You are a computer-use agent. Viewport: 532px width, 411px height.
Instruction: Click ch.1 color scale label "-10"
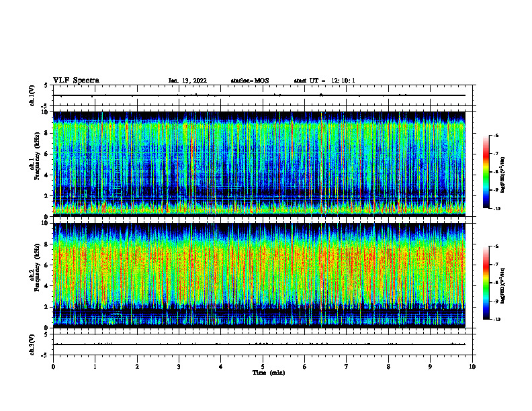coord(496,209)
